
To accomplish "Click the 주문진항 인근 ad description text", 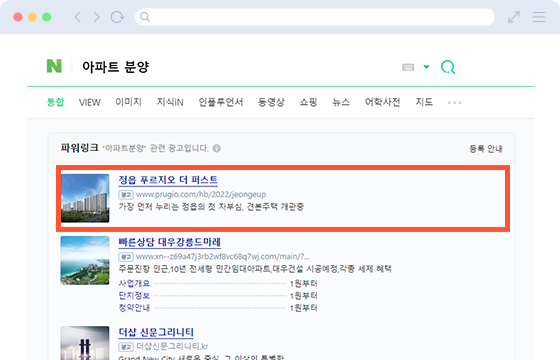I will click(255, 269).
